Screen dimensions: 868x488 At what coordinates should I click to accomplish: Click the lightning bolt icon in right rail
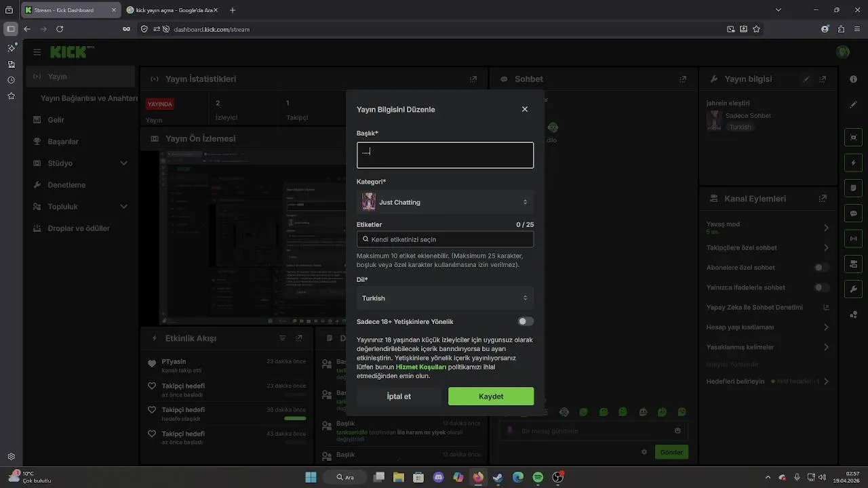click(x=853, y=163)
